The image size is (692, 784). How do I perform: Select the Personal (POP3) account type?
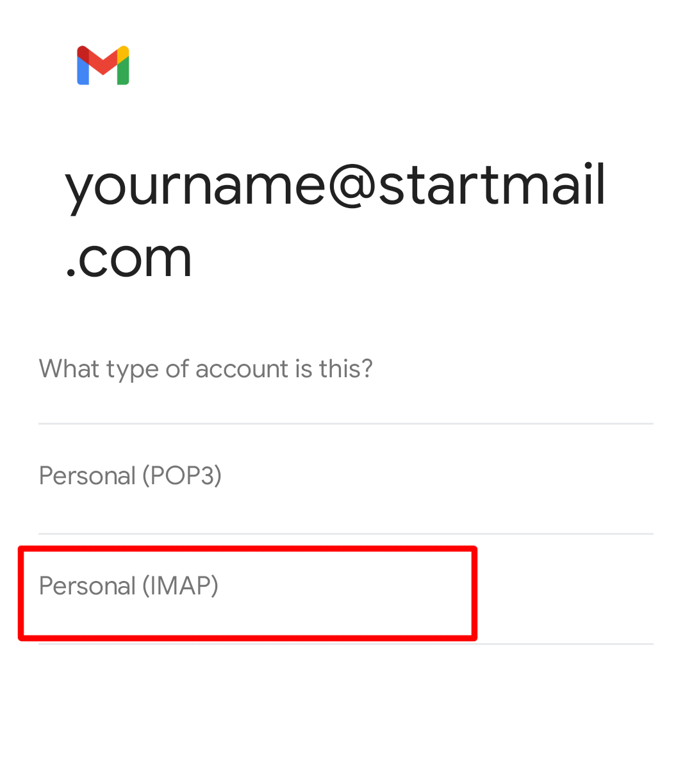(x=130, y=476)
